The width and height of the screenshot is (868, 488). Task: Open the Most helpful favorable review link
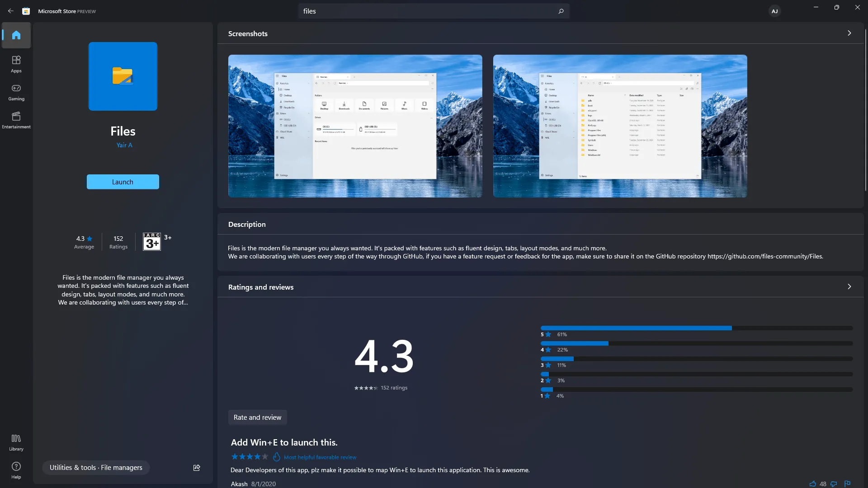pos(320,457)
